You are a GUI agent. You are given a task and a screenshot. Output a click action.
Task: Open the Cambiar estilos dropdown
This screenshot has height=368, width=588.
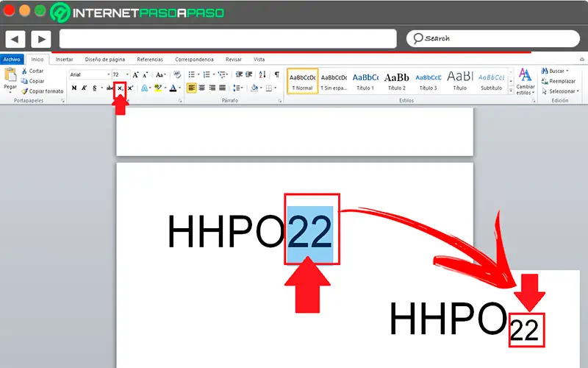(525, 82)
